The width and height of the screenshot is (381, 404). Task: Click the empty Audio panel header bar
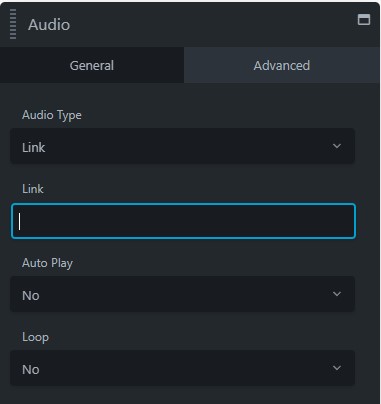coord(213,25)
